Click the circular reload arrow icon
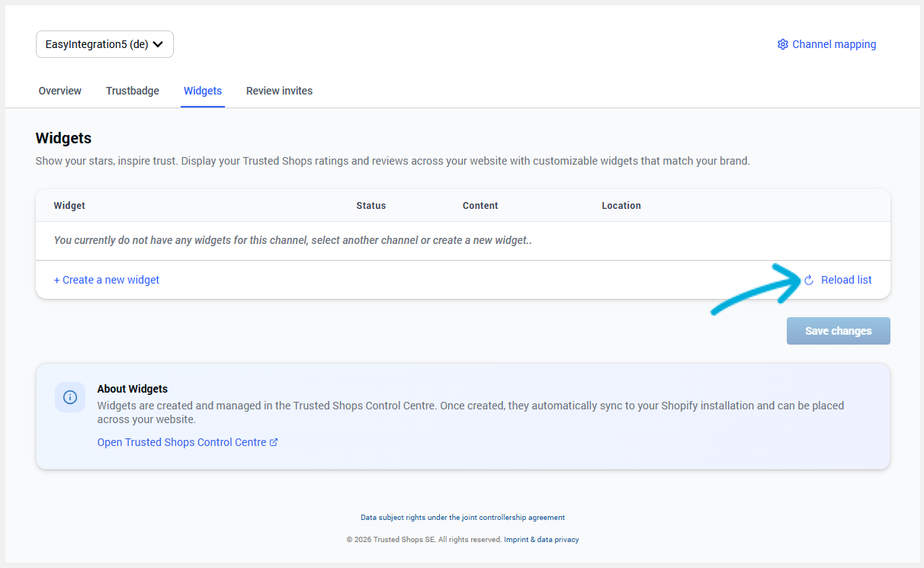This screenshot has width=924, height=568. click(x=809, y=281)
